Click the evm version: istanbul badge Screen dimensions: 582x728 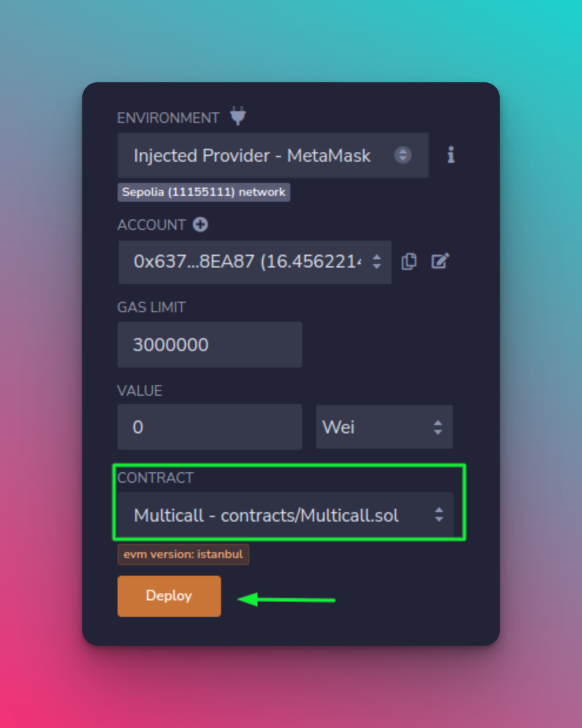point(183,555)
